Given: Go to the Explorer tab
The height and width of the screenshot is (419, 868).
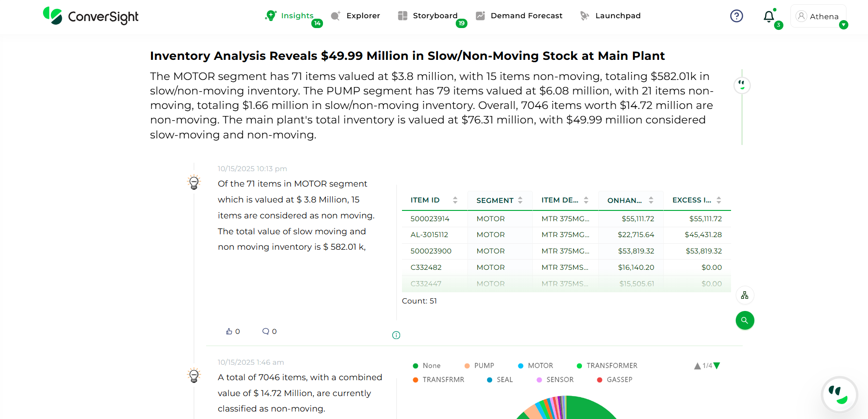Looking at the screenshot, I should tap(355, 16).
